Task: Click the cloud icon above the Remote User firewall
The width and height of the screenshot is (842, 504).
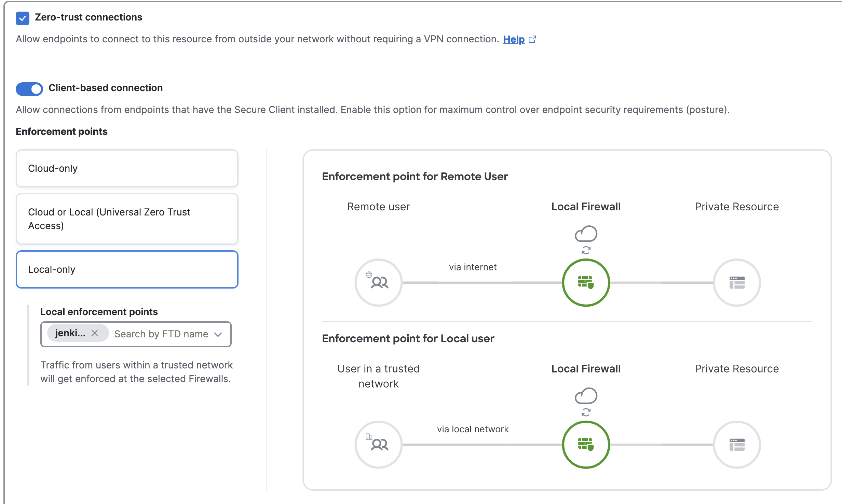Action: 586,234
